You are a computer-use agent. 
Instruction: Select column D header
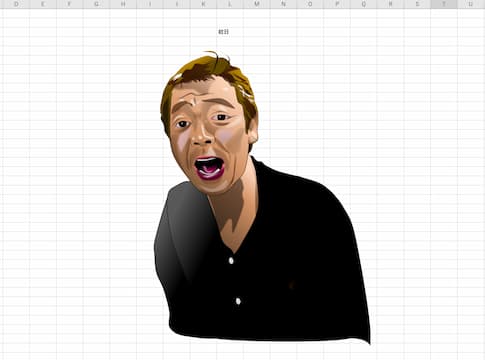(16, 4)
